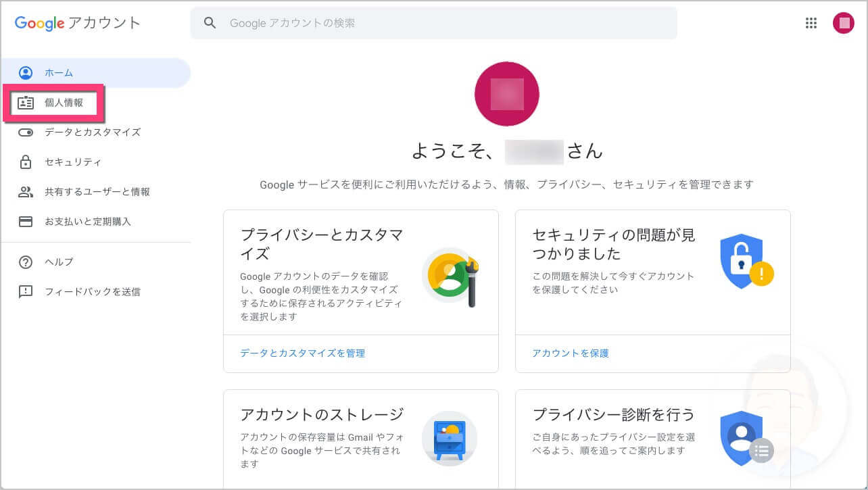This screenshot has width=868, height=490.
Task: Click the large profile picture
Action: (x=507, y=94)
